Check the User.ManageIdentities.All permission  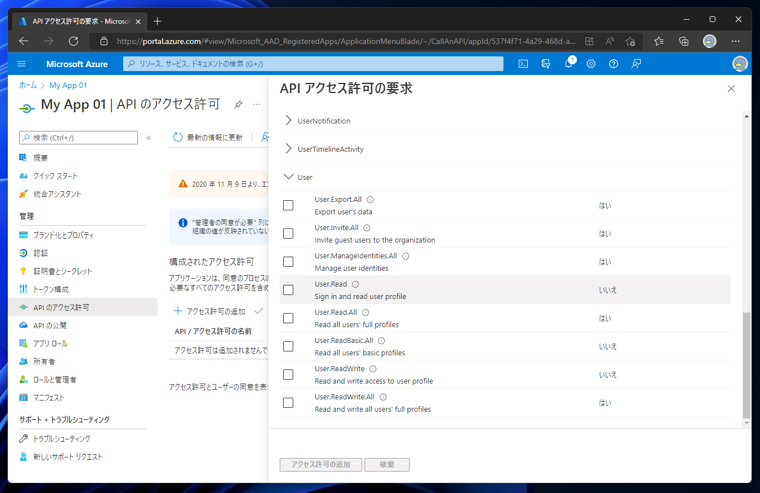[x=288, y=262]
